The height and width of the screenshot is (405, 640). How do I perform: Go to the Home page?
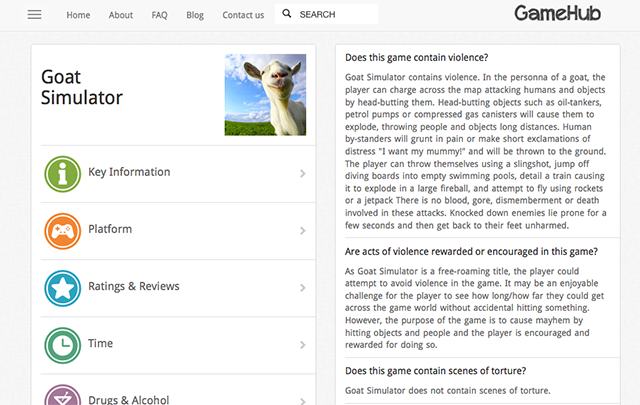point(78,15)
